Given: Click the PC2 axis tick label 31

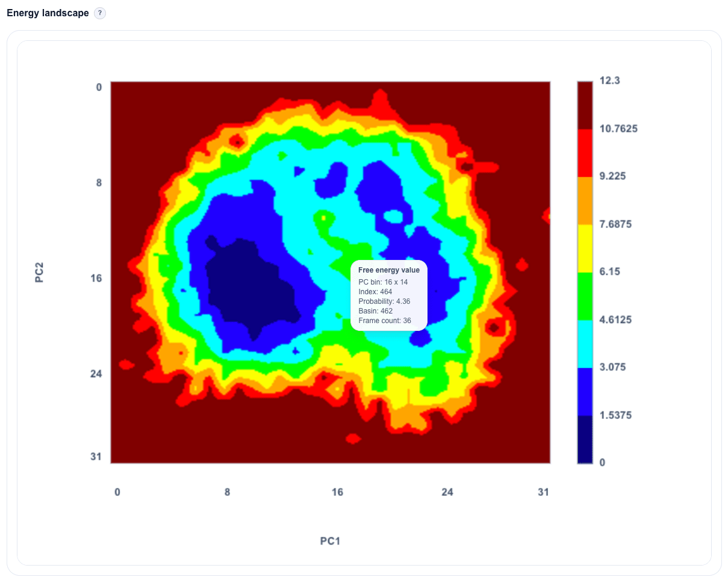Looking at the screenshot, I should pos(96,456).
